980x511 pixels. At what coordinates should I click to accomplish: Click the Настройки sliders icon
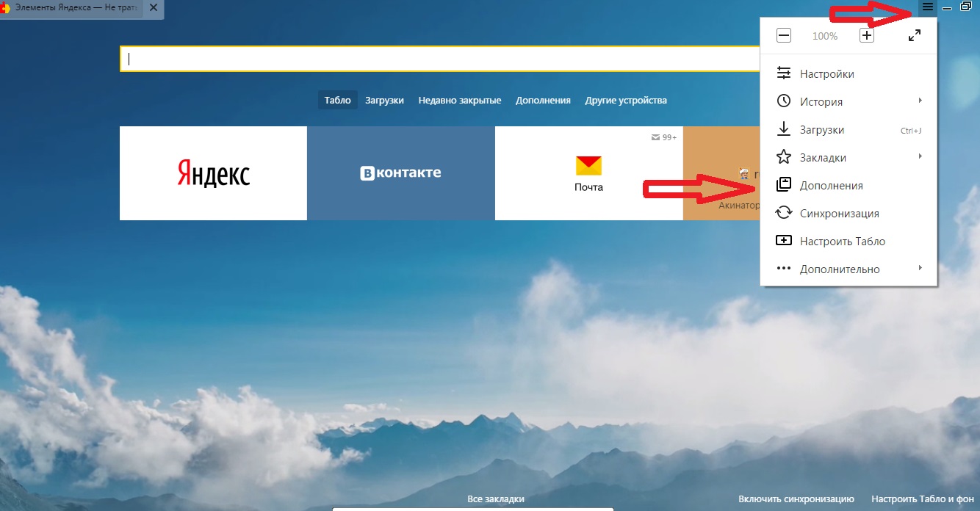784,73
